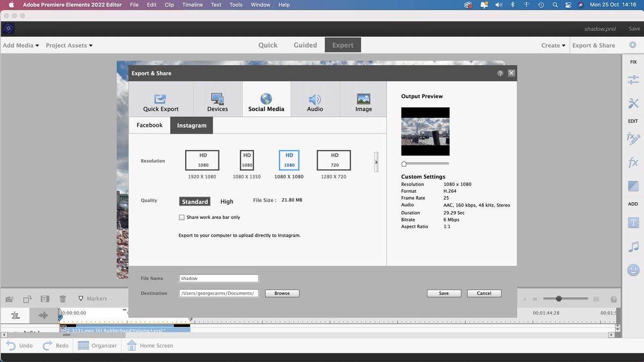The height and width of the screenshot is (362, 644).
Task: Open the Add Media dropdown
Action: pyautogui.click(x=21, y=46)
